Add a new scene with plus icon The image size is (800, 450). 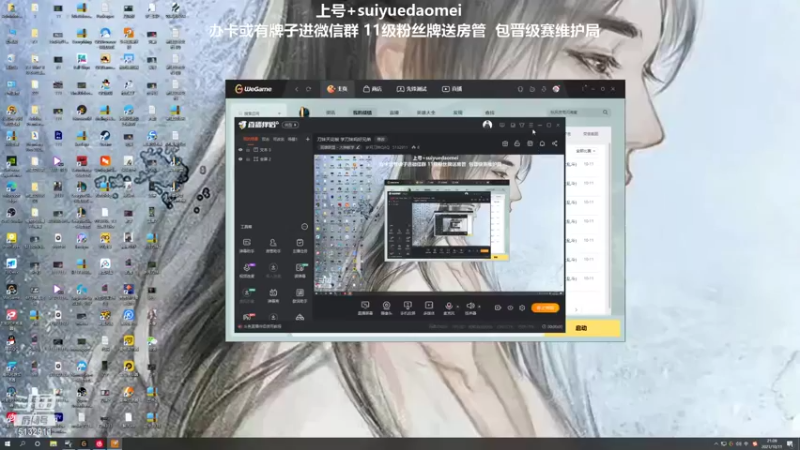tap(308, 139)
